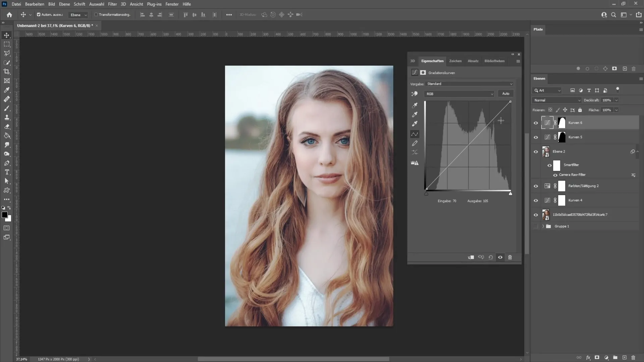Open the Fenster menu
Viewport: 644px width, 362px height.
pos(172,4)
